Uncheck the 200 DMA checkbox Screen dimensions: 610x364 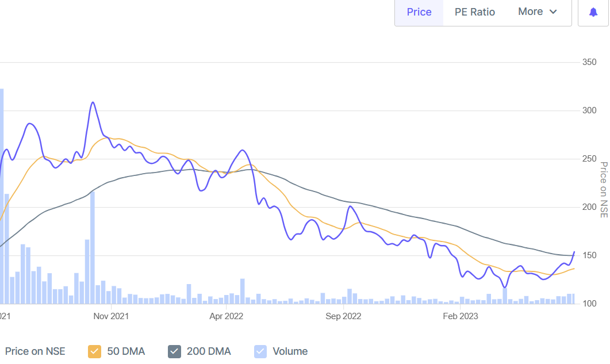[175, 351]
